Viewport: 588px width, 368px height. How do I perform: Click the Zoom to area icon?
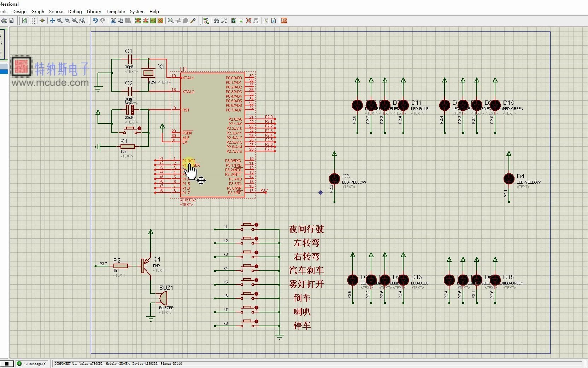82,21
